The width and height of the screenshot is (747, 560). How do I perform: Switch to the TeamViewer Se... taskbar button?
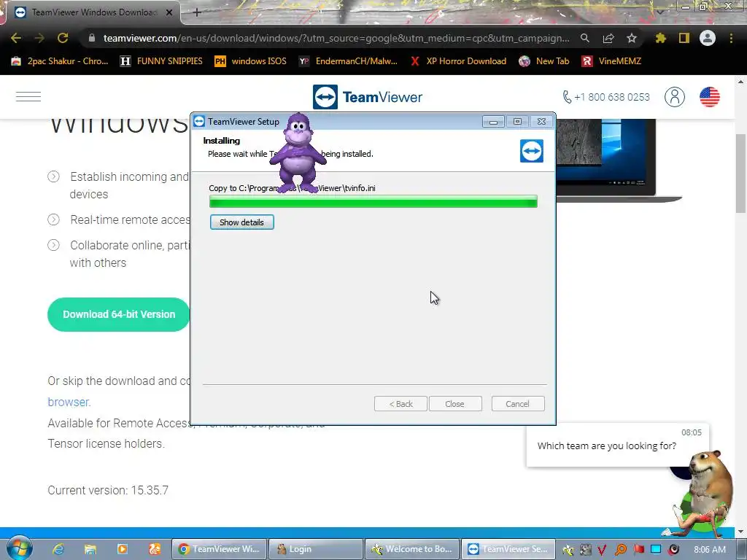coord(508,549)
